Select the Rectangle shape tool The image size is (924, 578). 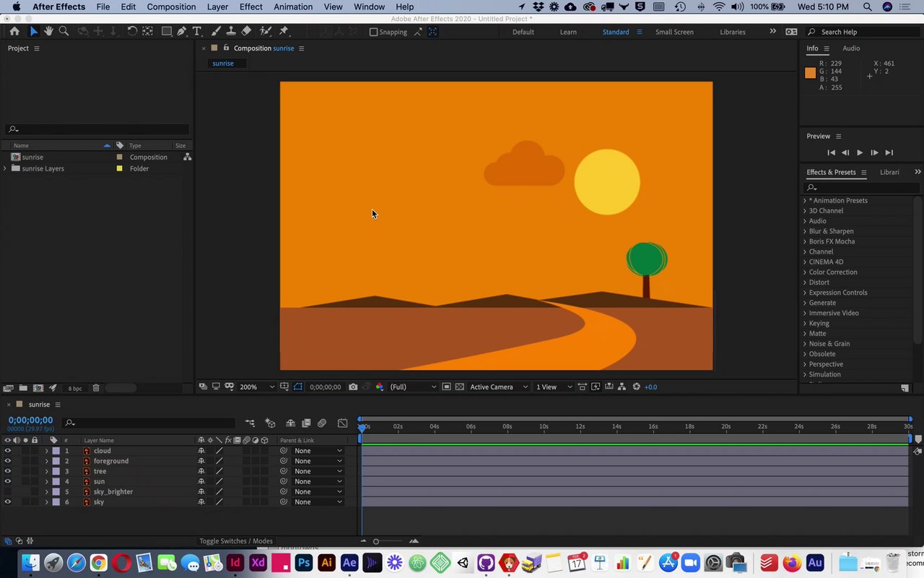pyautogui.click(x=166, y=32)
